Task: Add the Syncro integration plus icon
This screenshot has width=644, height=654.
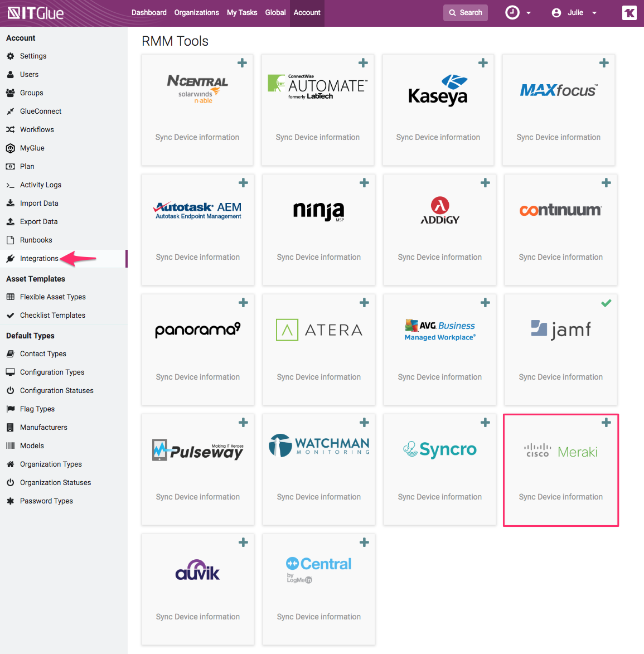Action: [485, 423]
